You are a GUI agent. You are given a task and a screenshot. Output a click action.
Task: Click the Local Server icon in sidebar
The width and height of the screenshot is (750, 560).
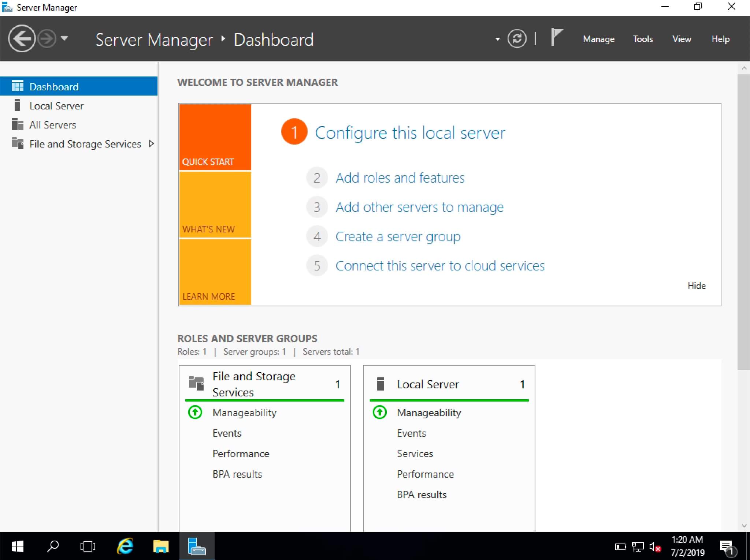click(x=17, y=106)
